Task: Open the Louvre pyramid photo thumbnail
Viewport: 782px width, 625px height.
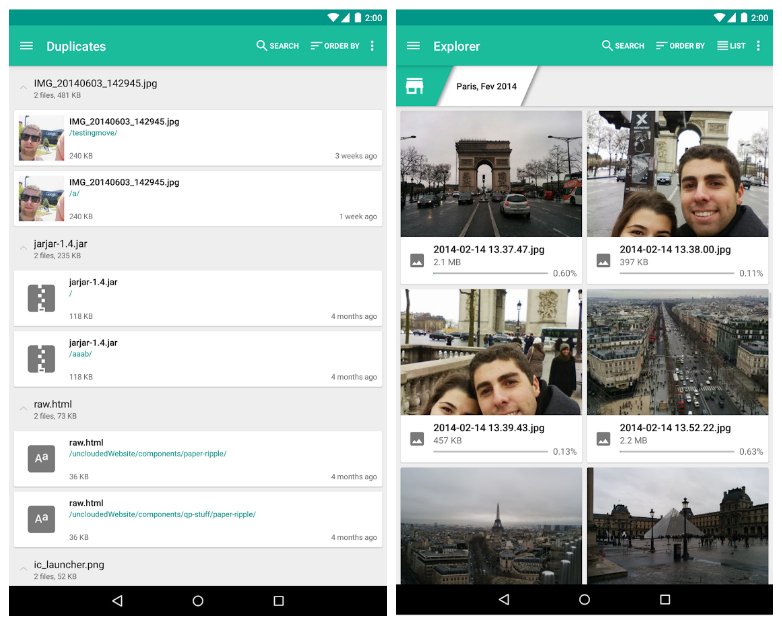Action: (677, 526)
